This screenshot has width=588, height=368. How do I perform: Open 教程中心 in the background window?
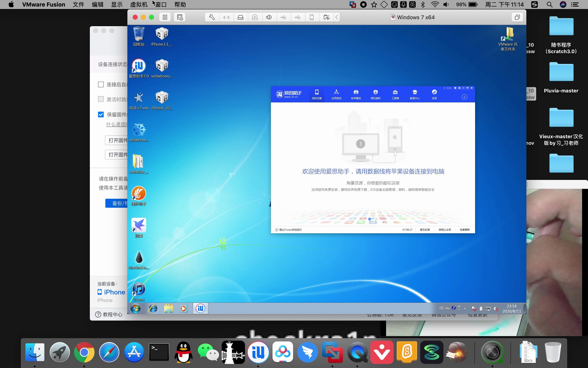pos(109,314)
